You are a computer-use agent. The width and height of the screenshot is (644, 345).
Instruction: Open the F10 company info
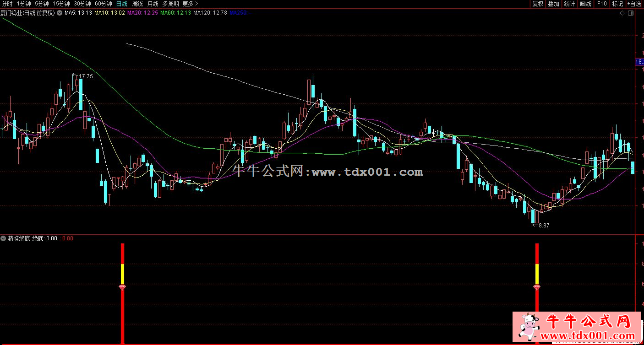click(601, 4)
